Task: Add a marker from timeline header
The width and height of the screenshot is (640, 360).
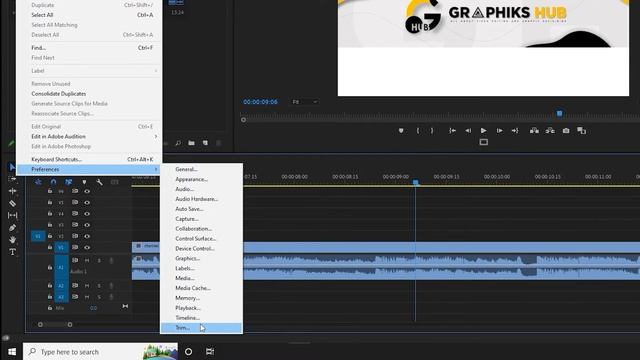Action: click(84, 182)
